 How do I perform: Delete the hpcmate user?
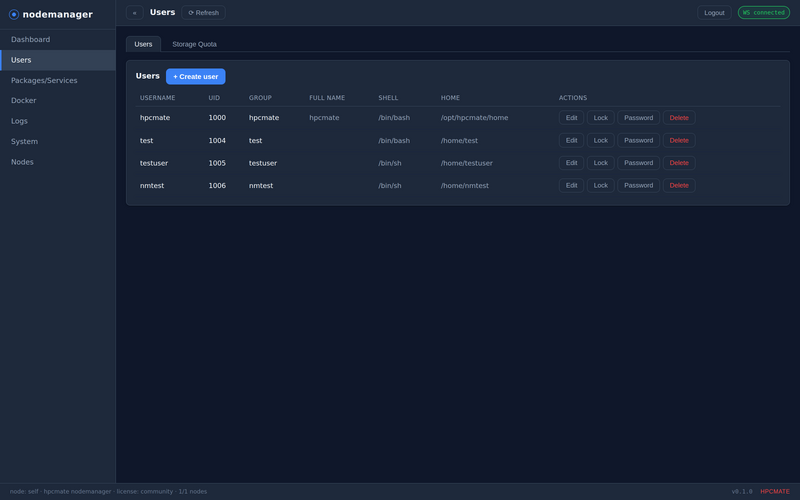(x=679, y=117)
